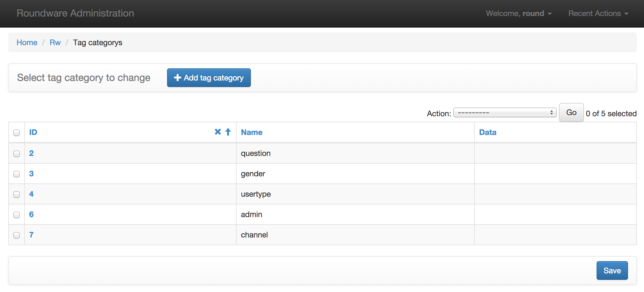
Task: Expand the Welcome, round user menu
Action: (519, 13)
